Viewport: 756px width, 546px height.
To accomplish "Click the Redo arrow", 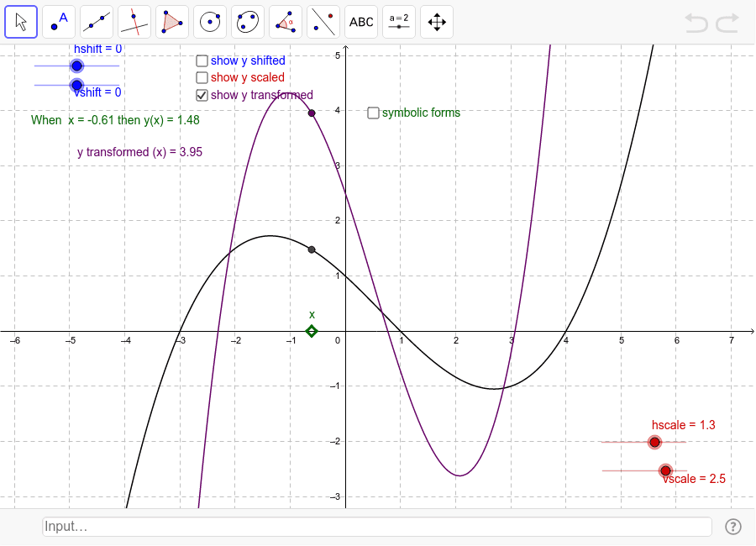I will (727, 23).
